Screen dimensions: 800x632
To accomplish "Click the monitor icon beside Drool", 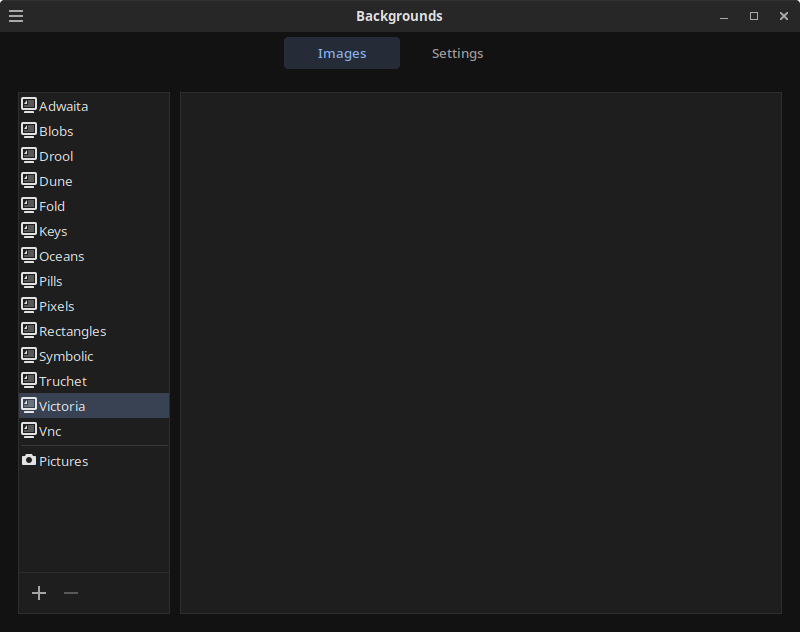I will 29,156.
